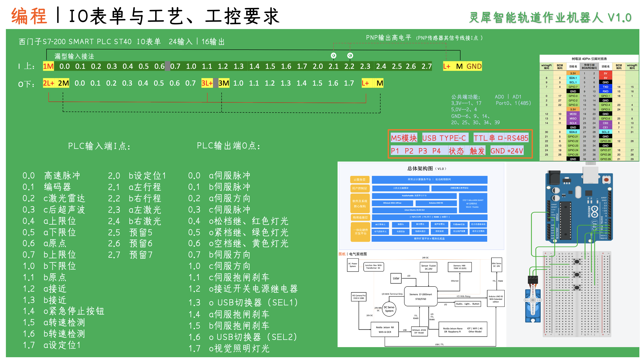Click the TTL串口-RS485 label
Screen dimensions: 644x361
coord(501,138)
